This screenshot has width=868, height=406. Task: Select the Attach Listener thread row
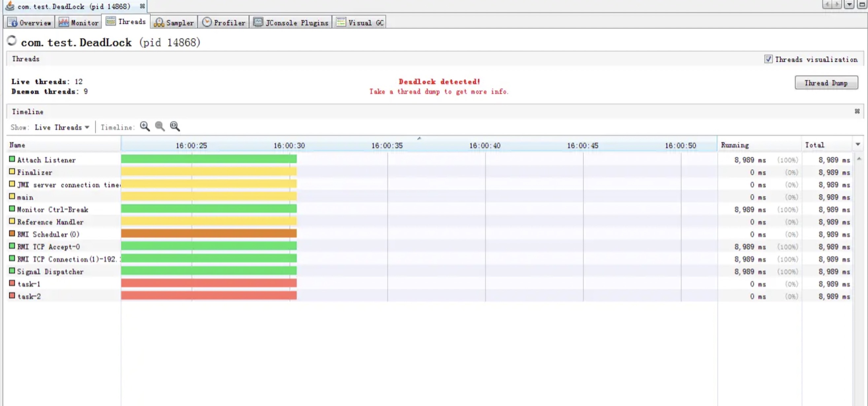point(430,160)
